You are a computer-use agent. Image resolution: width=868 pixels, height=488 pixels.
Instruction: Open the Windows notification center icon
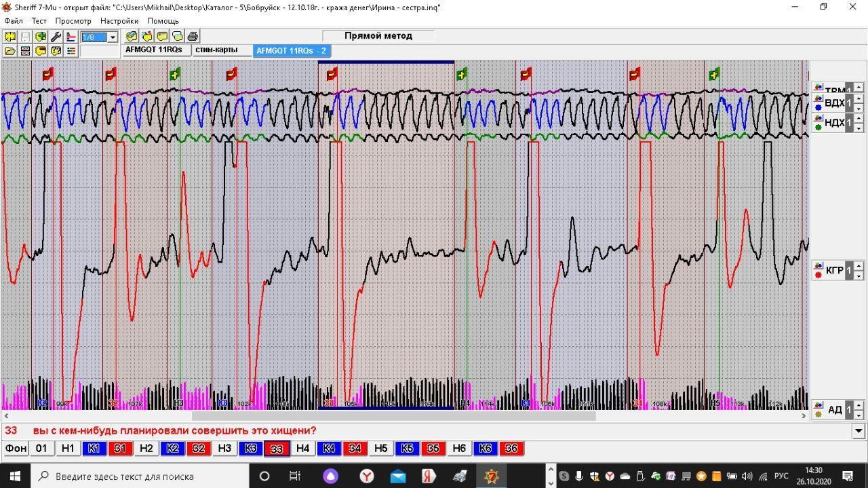coord(848,476)
